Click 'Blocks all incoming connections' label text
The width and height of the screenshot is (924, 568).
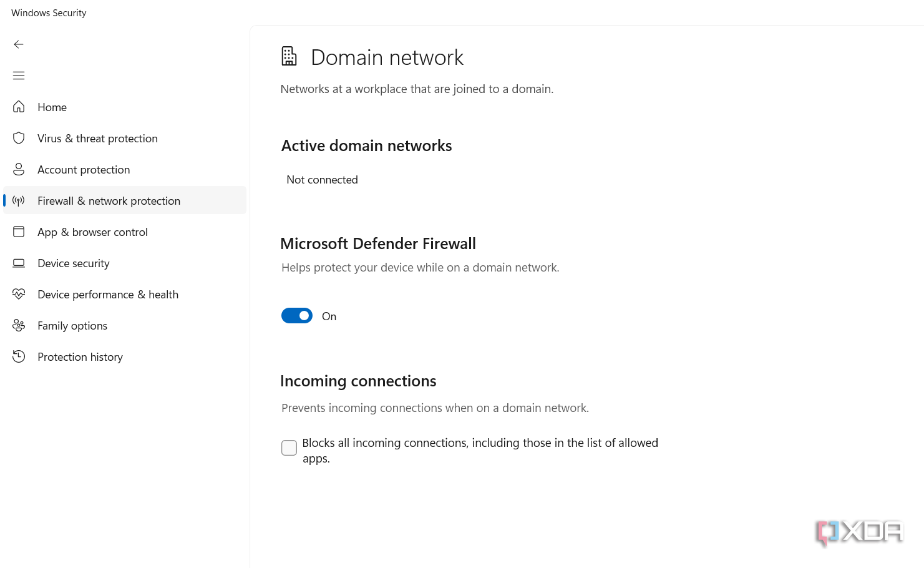click(480, 451)
